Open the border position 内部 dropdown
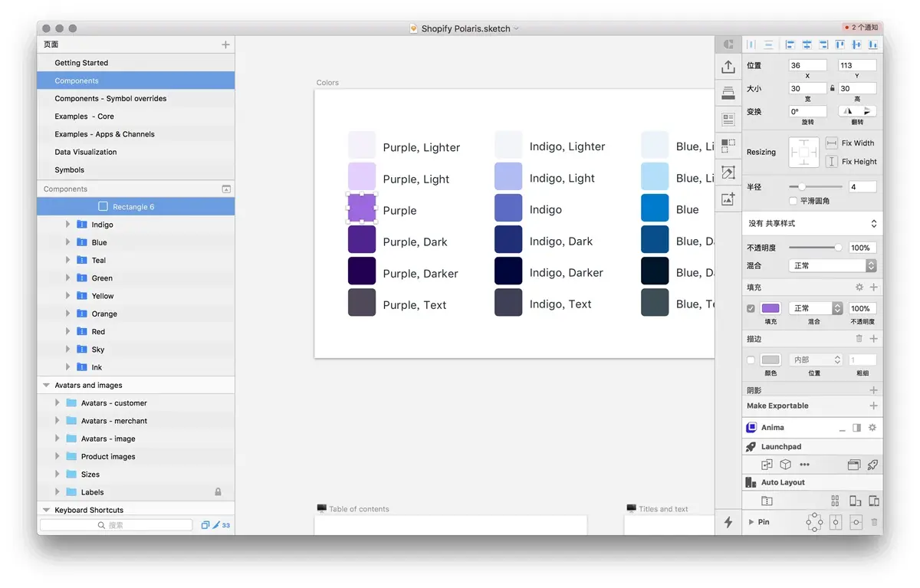The width and height of the screenshot is (920, 588). click(816, 360)
